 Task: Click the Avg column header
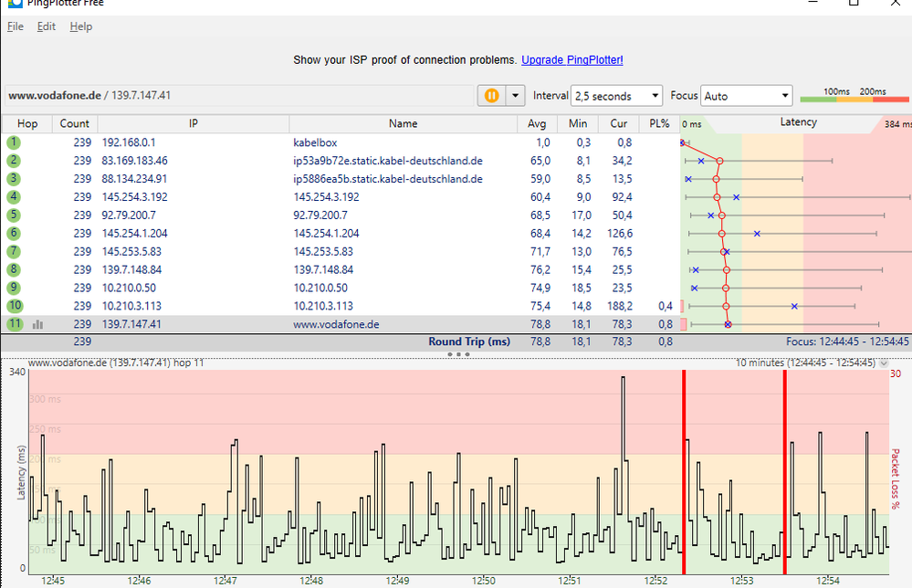point(537,124)
